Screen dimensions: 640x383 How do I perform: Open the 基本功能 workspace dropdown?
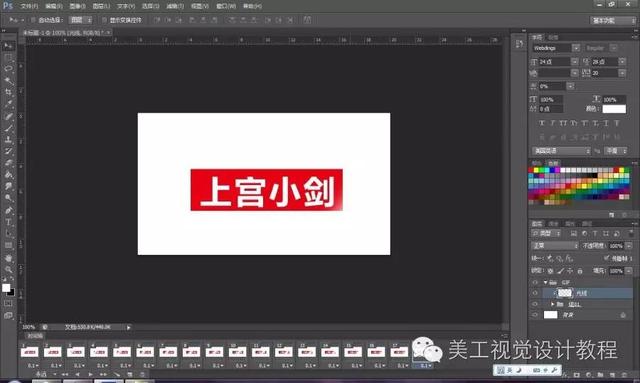pyautogui.click(x=613, y=20)
